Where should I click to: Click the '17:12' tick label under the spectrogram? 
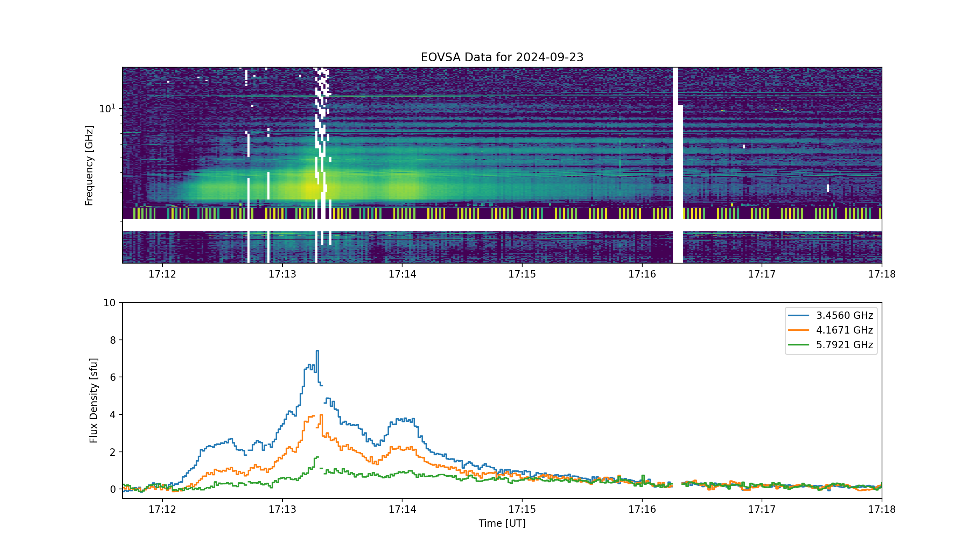(x=162, y=274)
